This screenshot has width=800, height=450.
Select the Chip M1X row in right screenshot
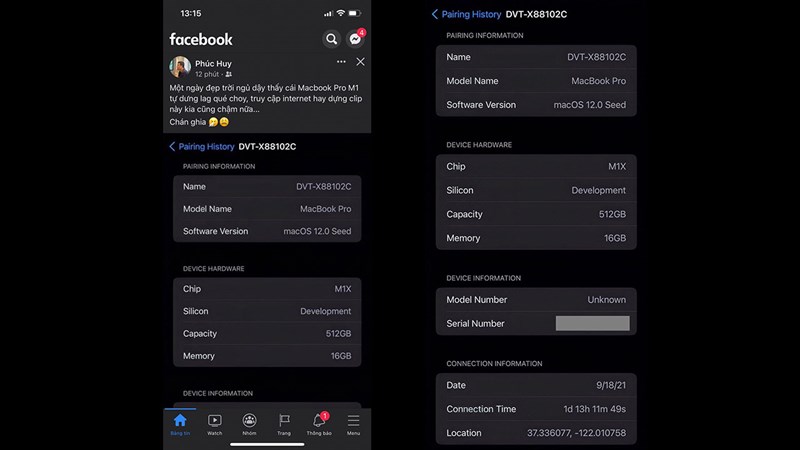(x=536, y=166)
